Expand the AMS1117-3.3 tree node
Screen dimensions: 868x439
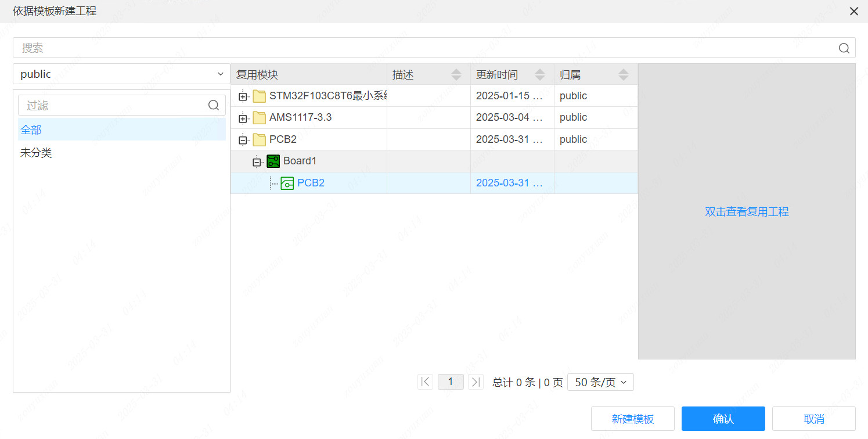pos(243,118)
